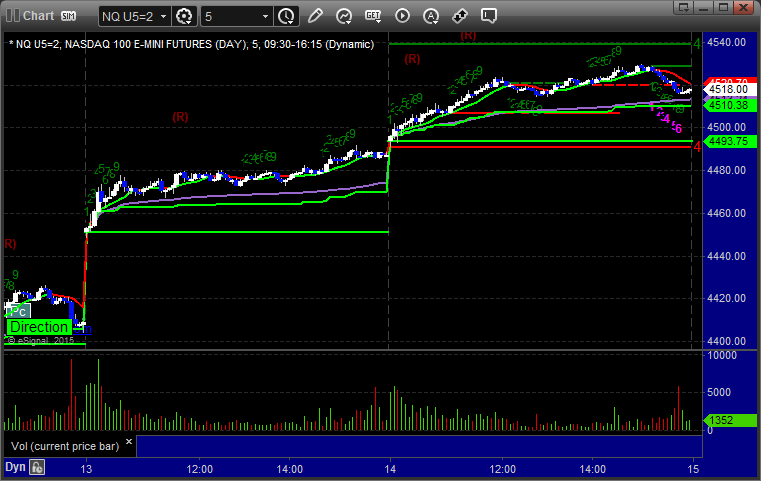Screen dimensions: 761x481
Task: Close the Vol (current price bar) tab
Action: tap(129, 442)
